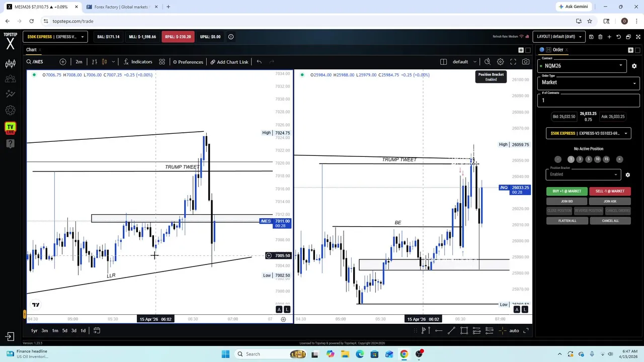Open the TradingView Live sidebar icon
Screen dimensions: 644x362
click(10, 127)
